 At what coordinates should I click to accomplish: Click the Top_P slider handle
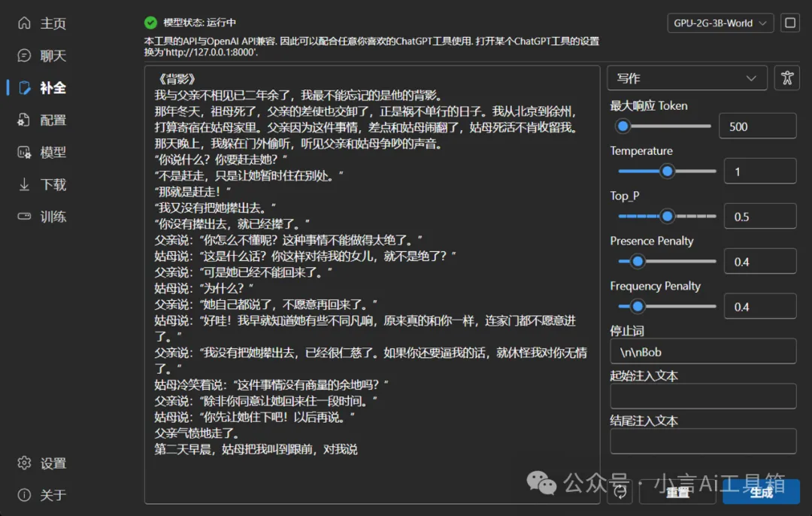[667, 217]
